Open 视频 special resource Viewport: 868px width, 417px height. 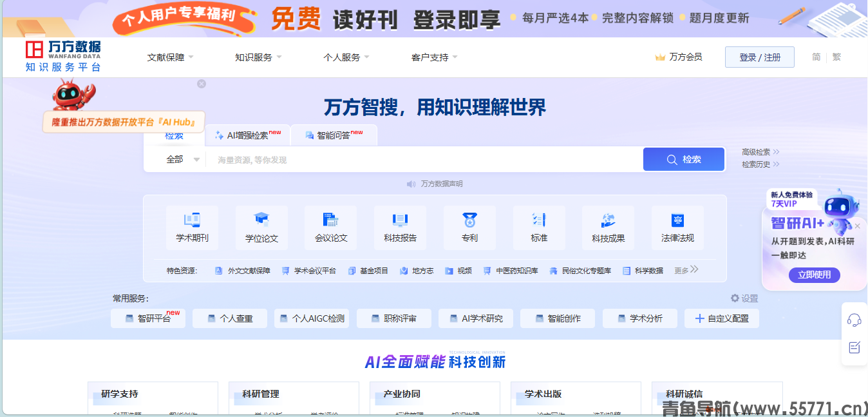(x=458, y=271)
